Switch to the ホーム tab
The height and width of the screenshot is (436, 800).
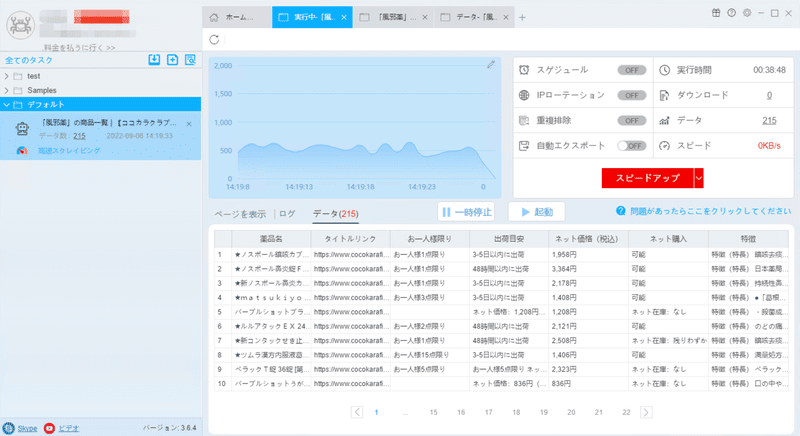click(x=237, y=17)
